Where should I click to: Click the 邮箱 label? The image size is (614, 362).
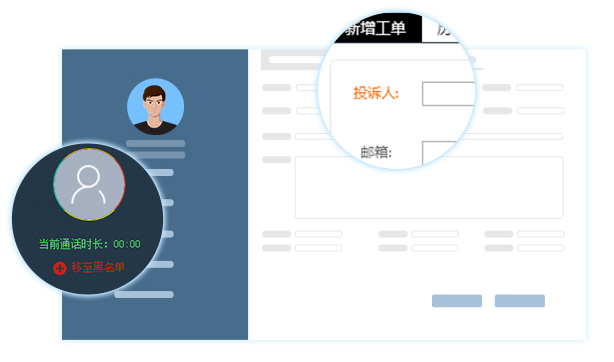376,152
